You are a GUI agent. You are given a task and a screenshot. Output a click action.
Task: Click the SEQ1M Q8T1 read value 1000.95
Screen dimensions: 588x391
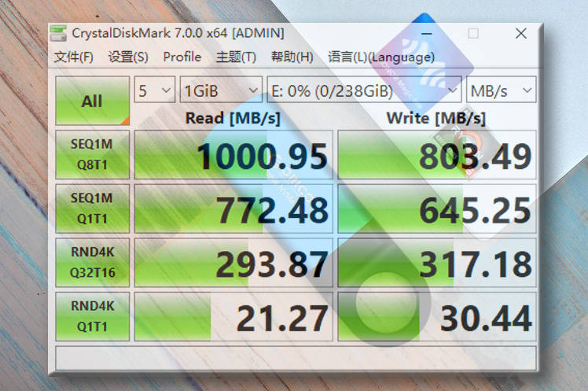233,155
